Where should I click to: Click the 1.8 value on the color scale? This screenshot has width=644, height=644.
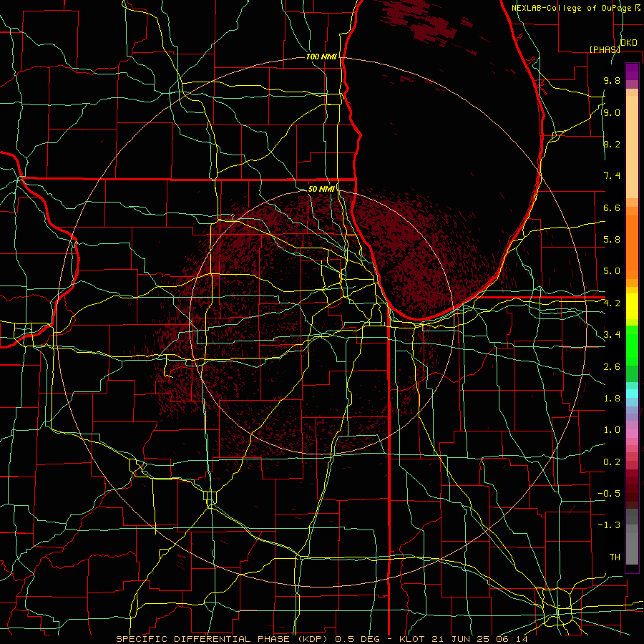click(612, 399)
